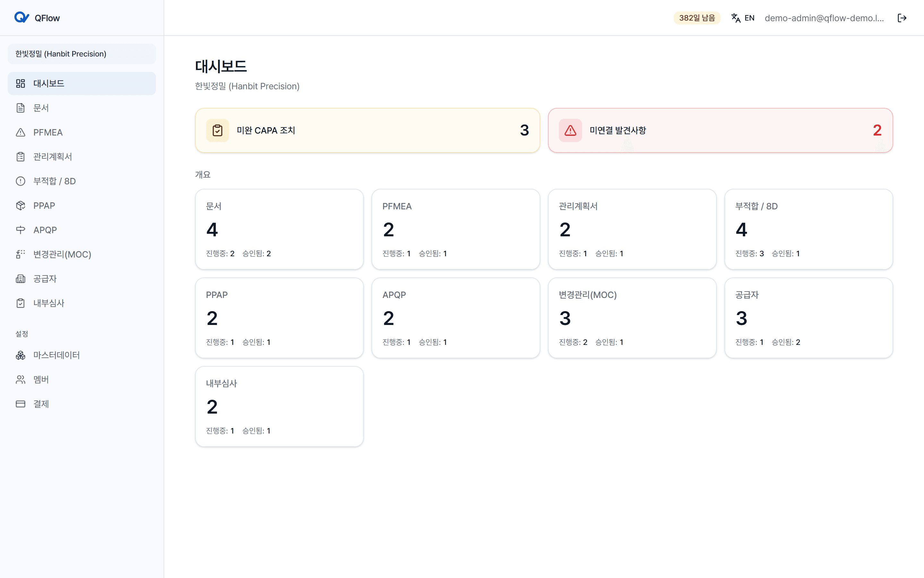Open the 부적합 / 8D overview card

pyautogui.click(x=808, y=229)
